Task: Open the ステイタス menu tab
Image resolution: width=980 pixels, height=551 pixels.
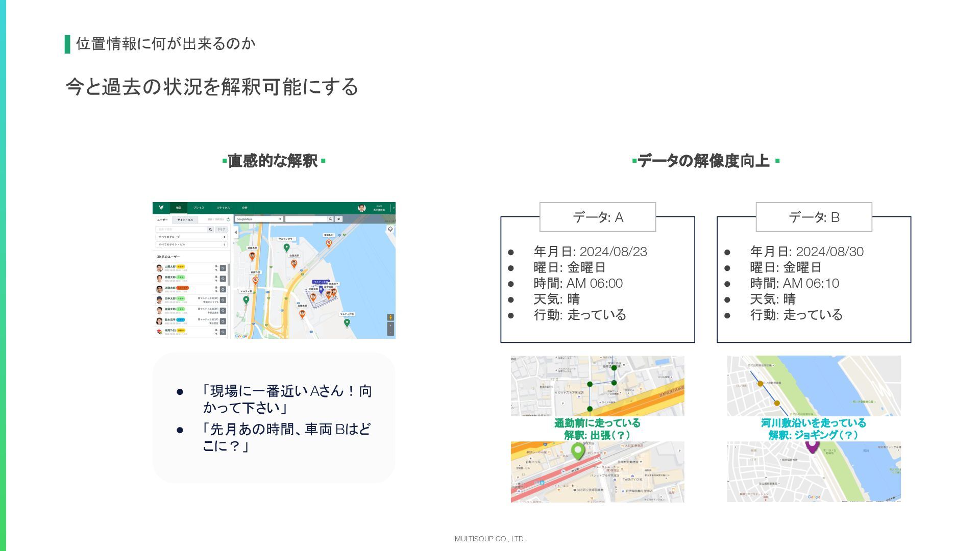Action: tap(223, 208)
